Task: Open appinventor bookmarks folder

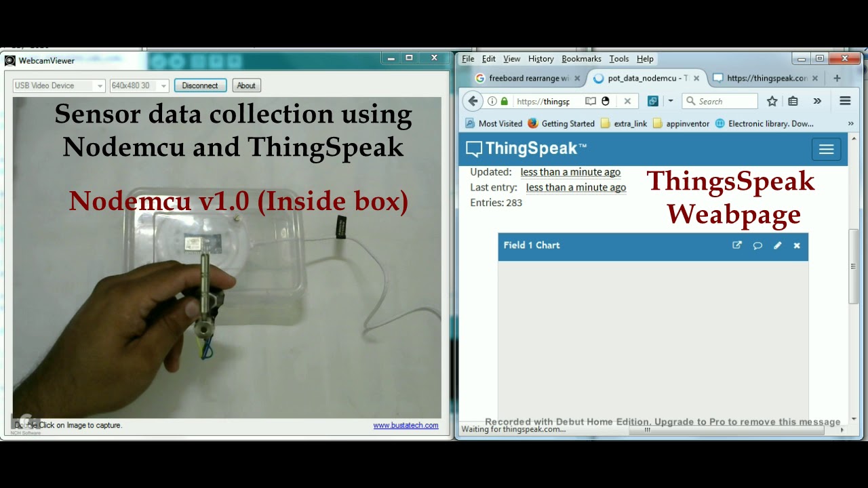Action: [681, 123]
